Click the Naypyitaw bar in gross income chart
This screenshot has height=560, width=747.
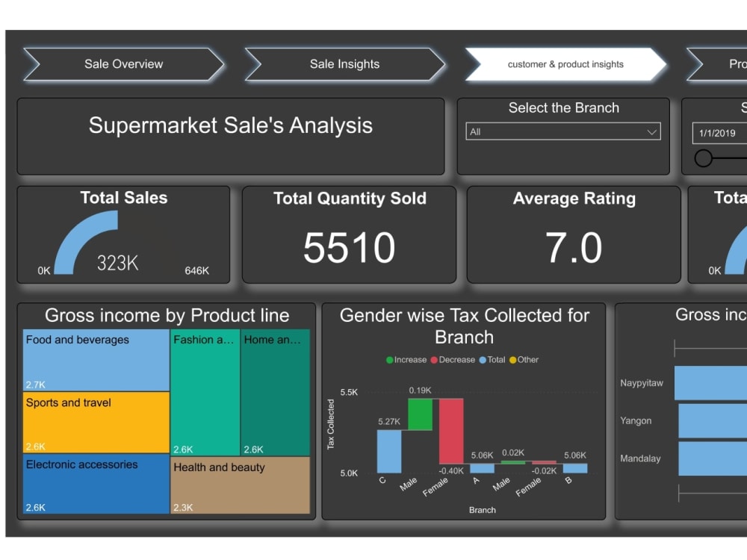pos(711,383)
